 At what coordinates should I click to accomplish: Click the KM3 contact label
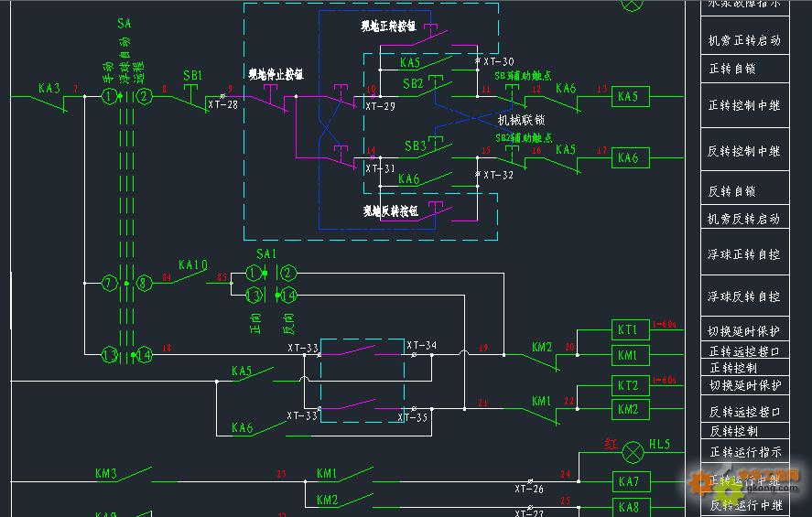point(106,473)
